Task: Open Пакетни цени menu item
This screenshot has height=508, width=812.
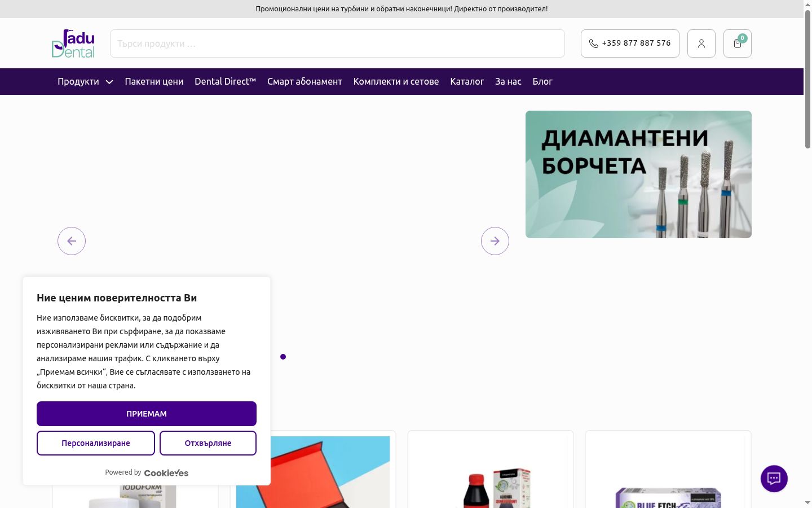Action: coord(154,81)
